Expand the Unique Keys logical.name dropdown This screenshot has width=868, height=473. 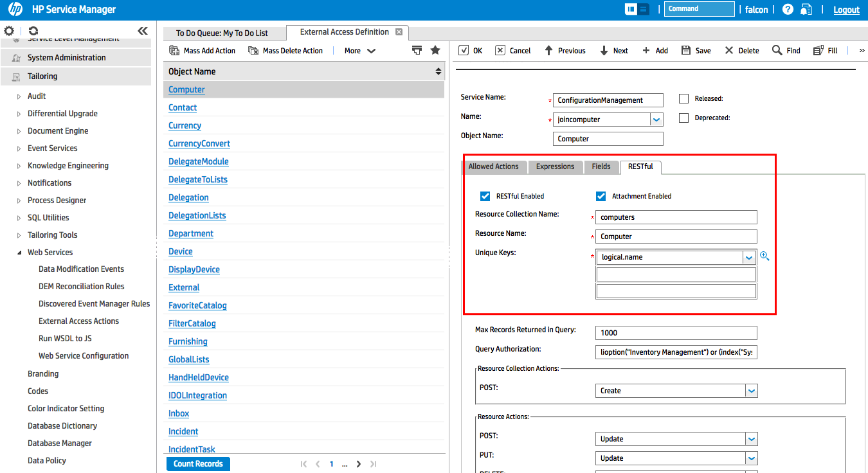(x=749, y=258)
